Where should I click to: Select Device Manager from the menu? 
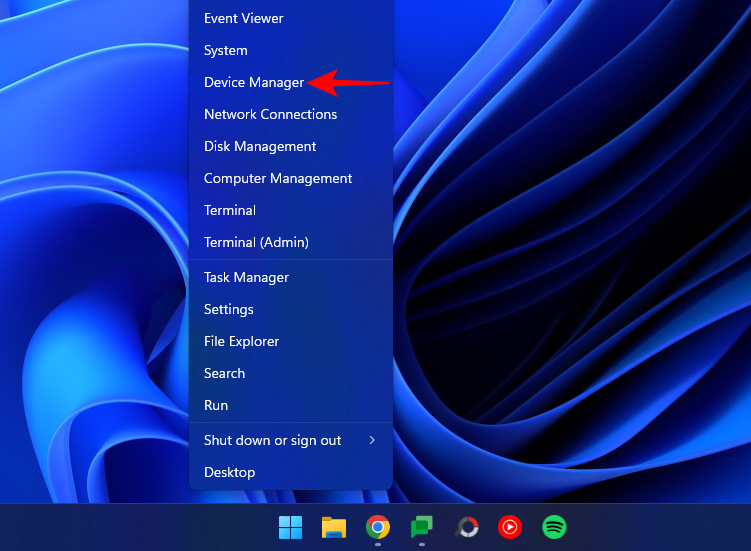[x=254, y=82]
